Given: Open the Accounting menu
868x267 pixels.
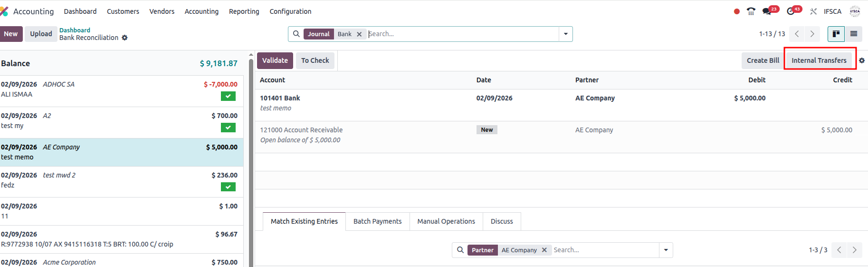Looking at the screenshot, I should tap(202, 11).
